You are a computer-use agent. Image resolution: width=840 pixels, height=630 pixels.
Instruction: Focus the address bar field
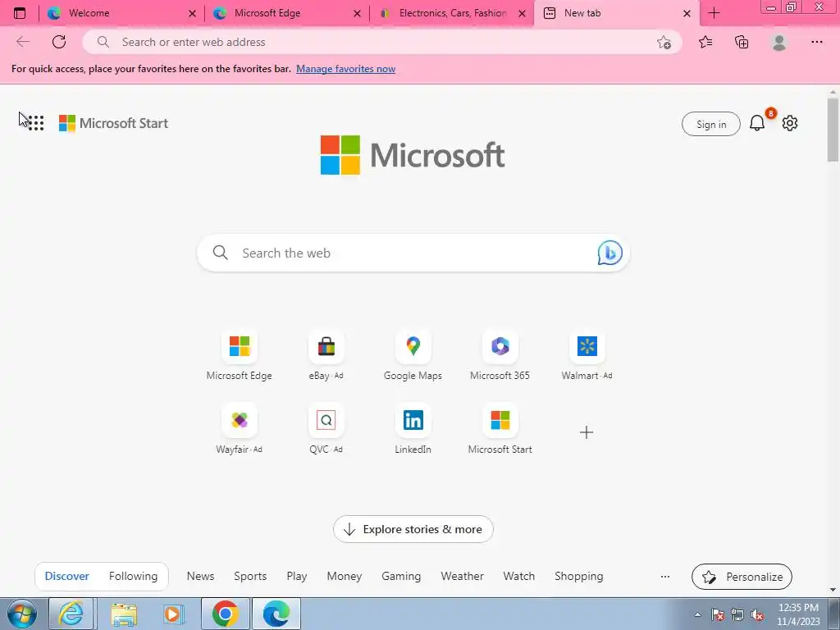pyautogui.click(x=382, y=42)
